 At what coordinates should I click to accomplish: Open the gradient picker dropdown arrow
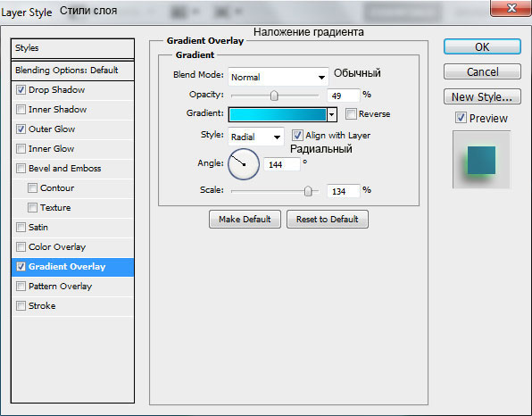(332, 114)
